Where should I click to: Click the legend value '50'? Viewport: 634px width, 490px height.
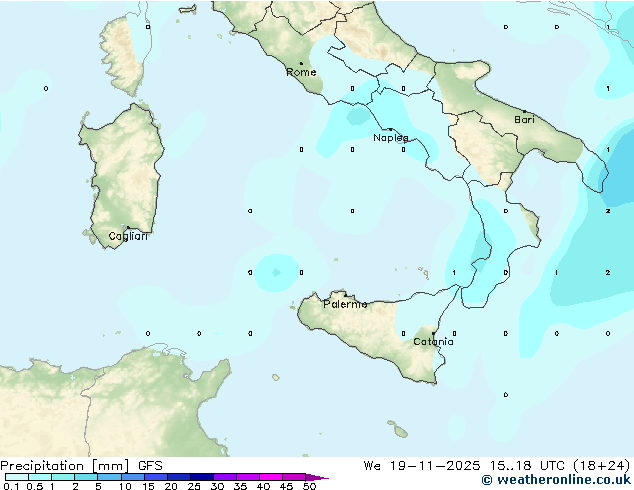point(309,486)
